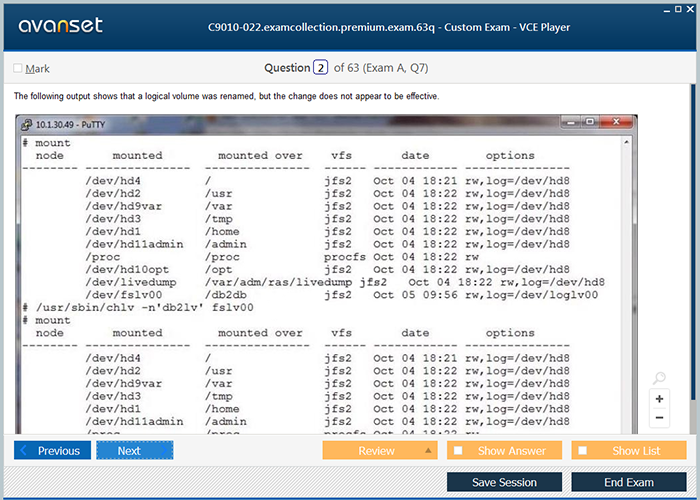Open the Review button

click(376, 451)
